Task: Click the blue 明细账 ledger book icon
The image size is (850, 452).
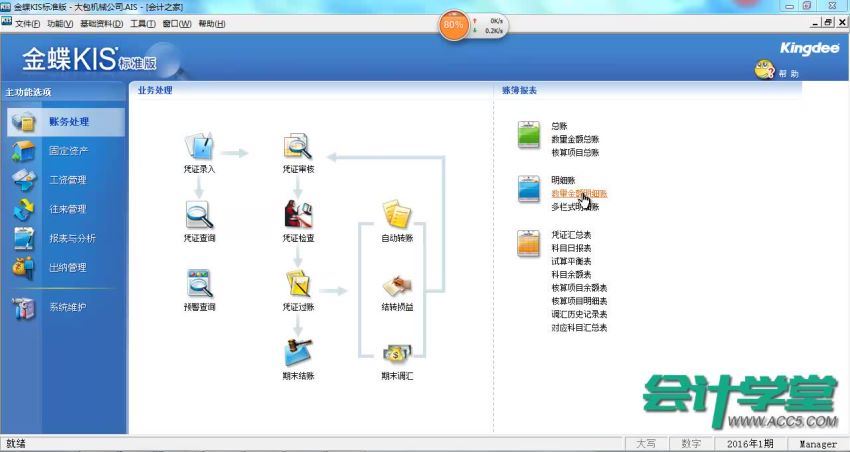Action: point(529,189)
